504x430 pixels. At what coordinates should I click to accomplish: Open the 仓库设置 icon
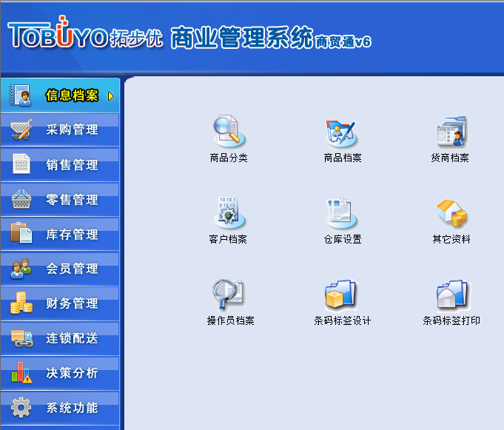[x=342, y=215]
